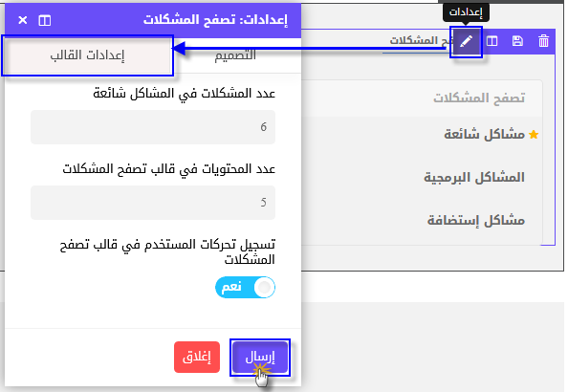Click the widget title tab تصفح المشكلات
The width and height of the screenshot is (568, 392).
point(417,40)
